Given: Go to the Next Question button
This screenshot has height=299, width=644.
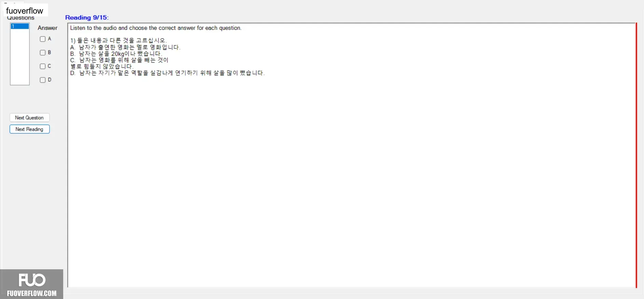Looking at the screenshot, I should (29, 118).
